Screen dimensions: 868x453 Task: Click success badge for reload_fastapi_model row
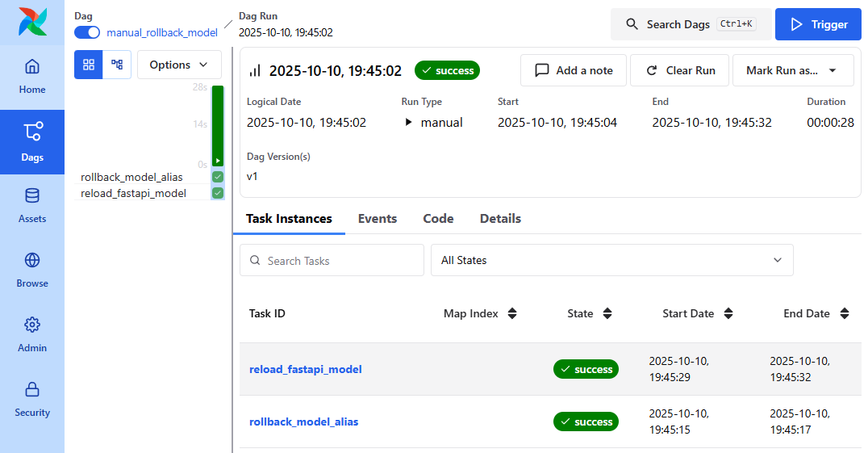click(586, 369)
